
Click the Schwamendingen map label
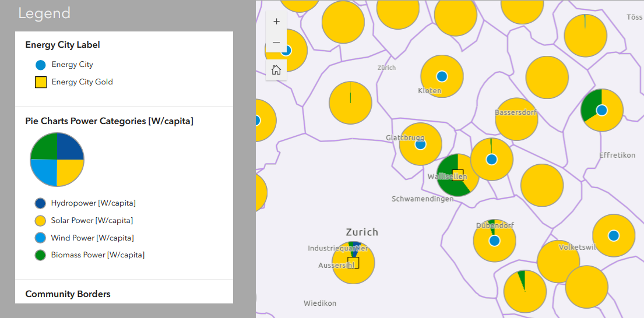[423, 199]
